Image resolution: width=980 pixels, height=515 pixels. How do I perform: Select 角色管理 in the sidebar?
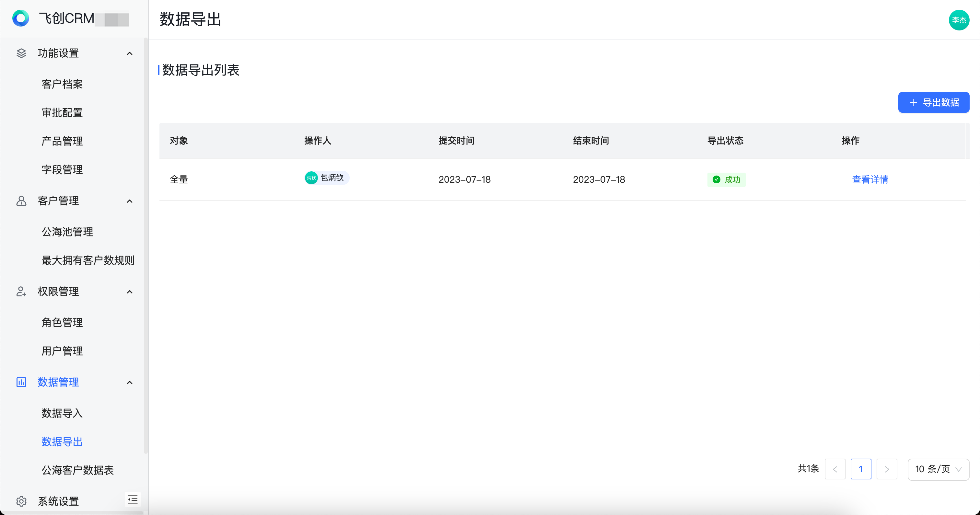pyautogui.click(x=62, y=323)
